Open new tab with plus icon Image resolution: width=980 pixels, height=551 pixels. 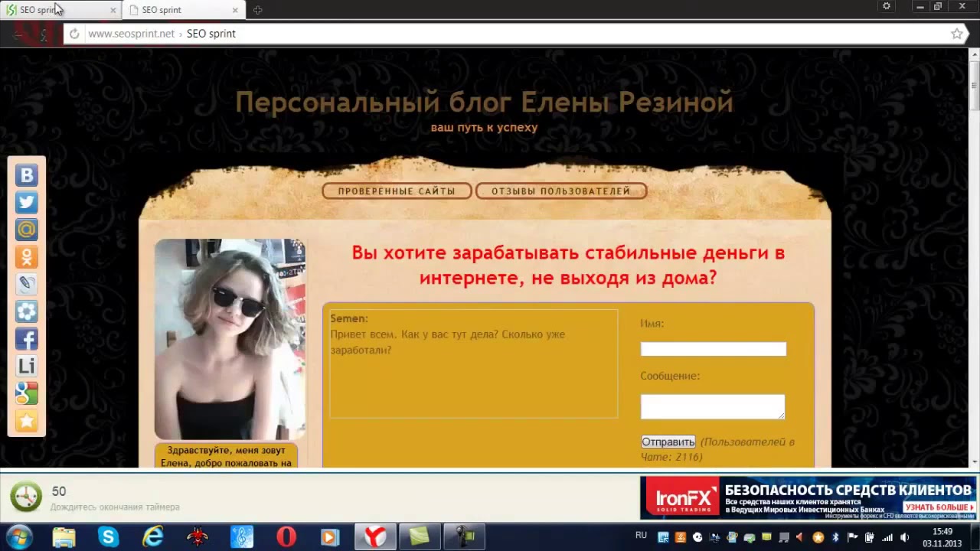pos(257,10)
